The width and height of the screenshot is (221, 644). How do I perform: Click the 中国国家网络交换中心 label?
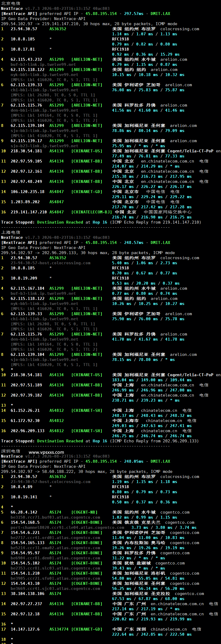coord(168,212)
